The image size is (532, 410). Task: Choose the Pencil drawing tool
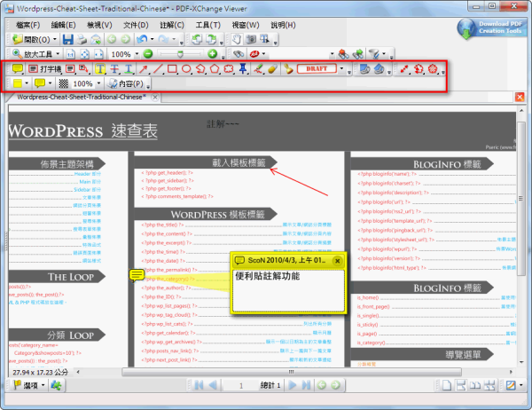click(x=257, y=68)
